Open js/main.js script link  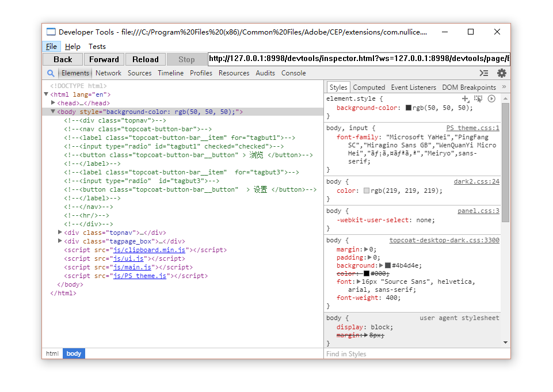point(132,267)
